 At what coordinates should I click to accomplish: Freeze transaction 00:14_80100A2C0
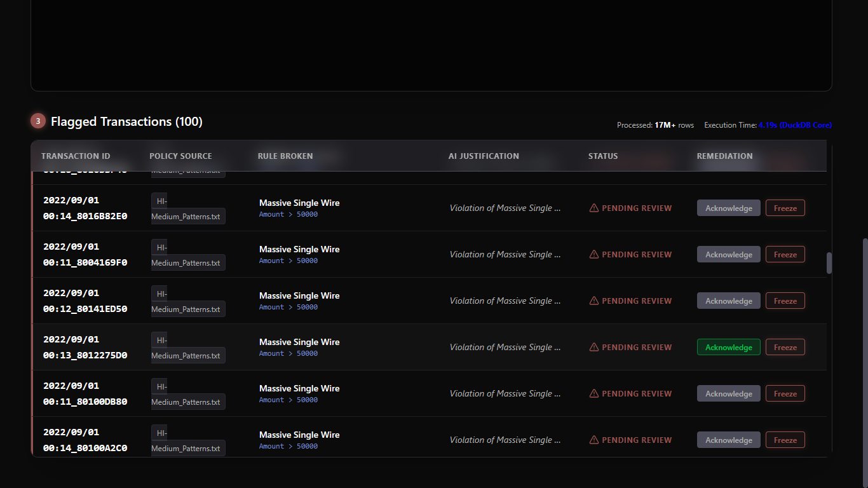785,440
